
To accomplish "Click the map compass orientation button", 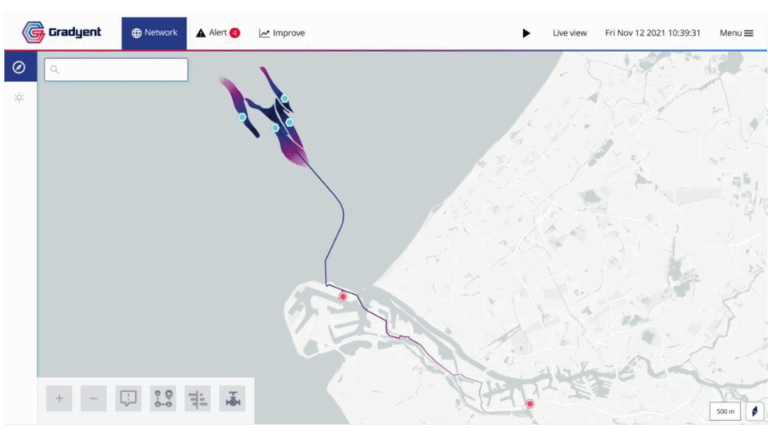I will pyautogui.click(x=754, y=411).
